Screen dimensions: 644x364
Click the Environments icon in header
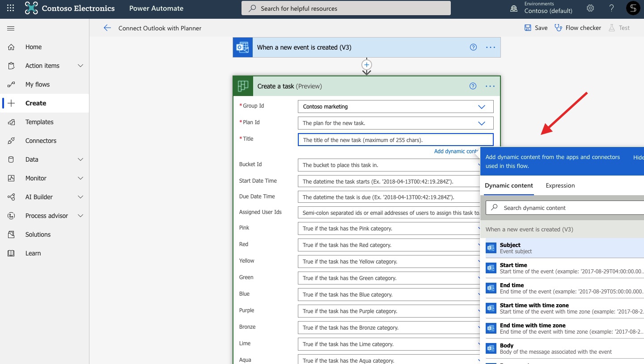pos(514,8)
